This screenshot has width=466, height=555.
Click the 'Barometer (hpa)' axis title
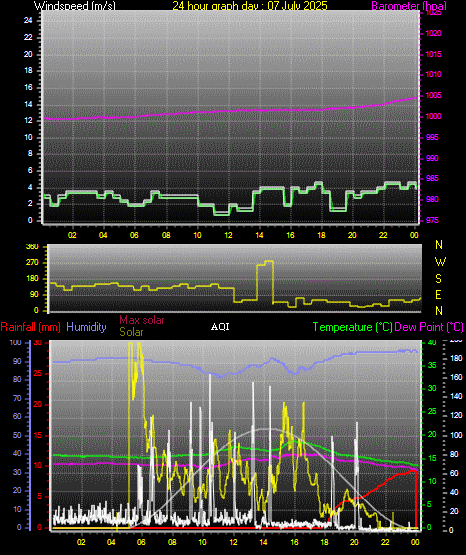click(409, 6)
